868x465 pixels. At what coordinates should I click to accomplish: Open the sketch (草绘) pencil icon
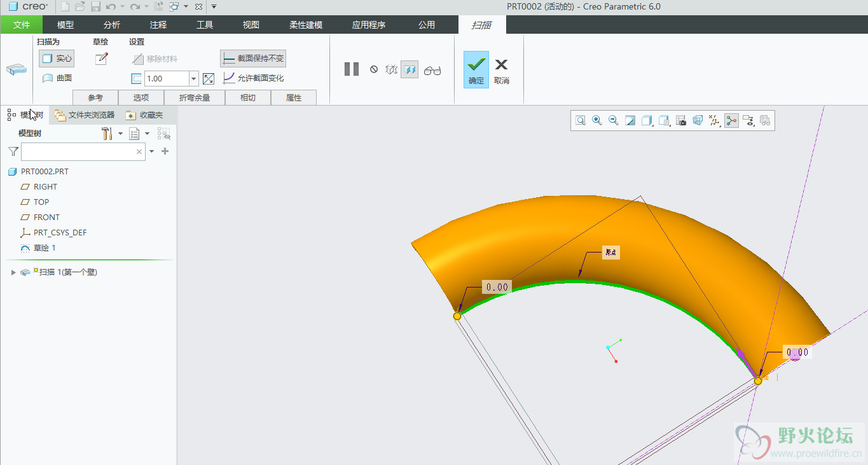coord(101,59)
